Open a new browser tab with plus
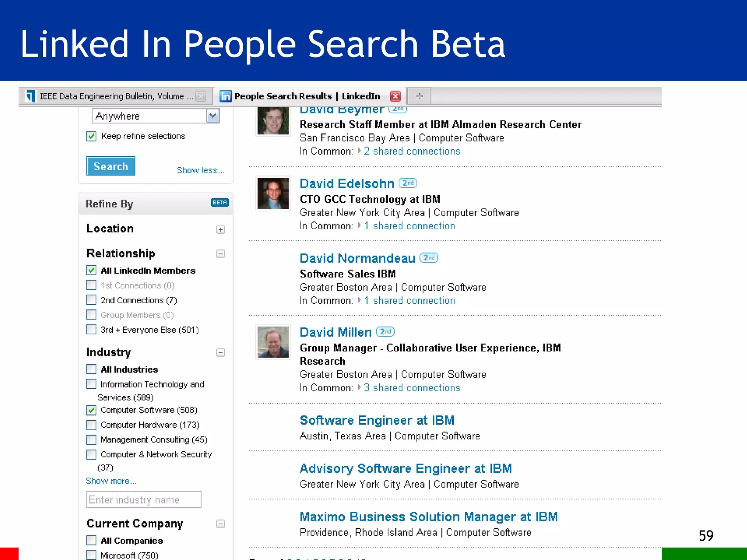Viewport: 747px width, 560px height. [419, 96]
